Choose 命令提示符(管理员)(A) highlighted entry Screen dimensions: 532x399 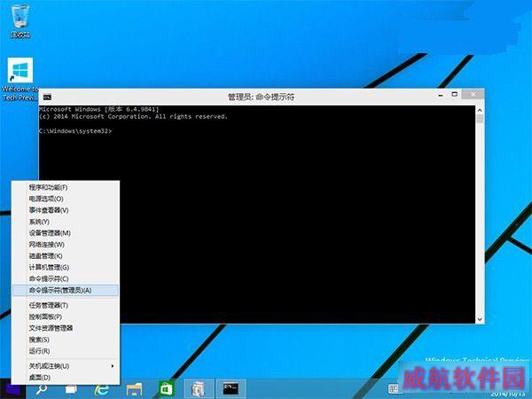[66, 291]
